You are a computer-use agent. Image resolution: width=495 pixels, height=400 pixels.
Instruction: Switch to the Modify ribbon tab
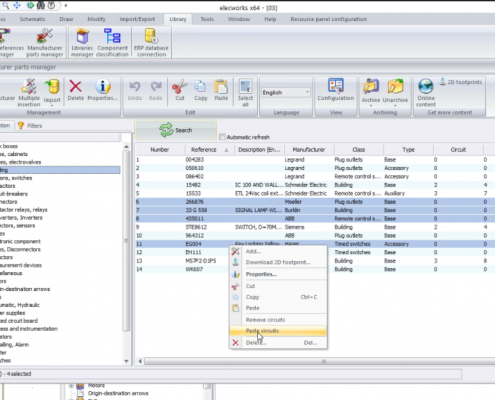(x=96, y=19)
